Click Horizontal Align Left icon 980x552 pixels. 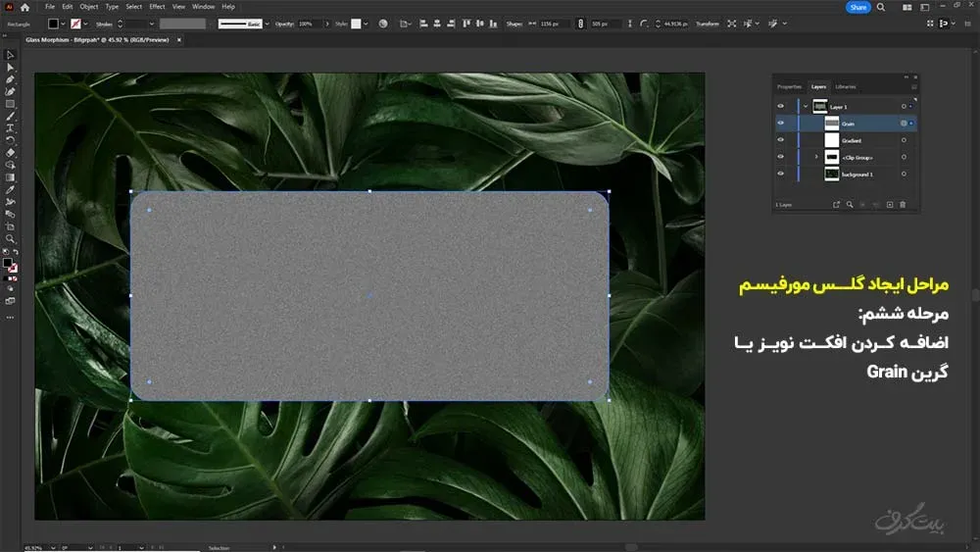click(x=423, y=24)
